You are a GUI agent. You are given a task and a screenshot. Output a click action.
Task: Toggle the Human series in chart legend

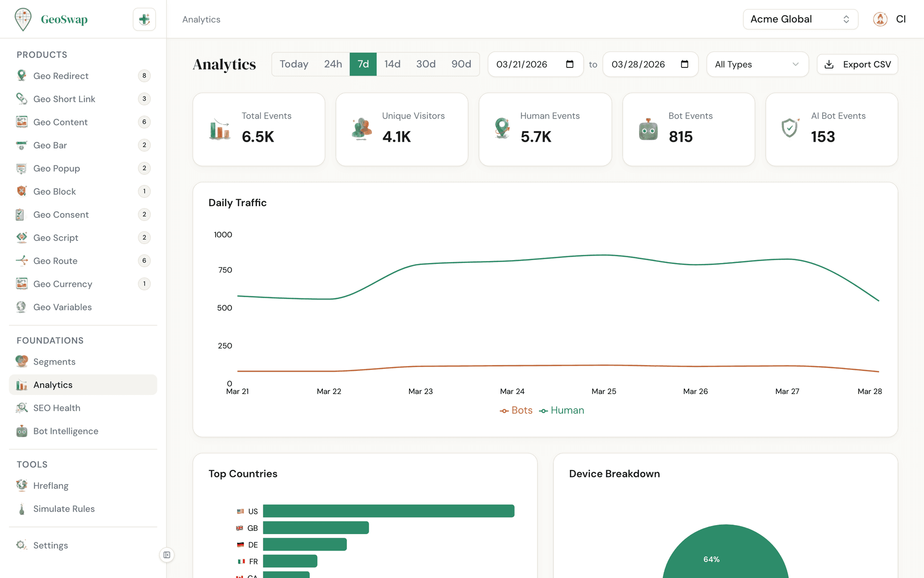pos(562,410)
